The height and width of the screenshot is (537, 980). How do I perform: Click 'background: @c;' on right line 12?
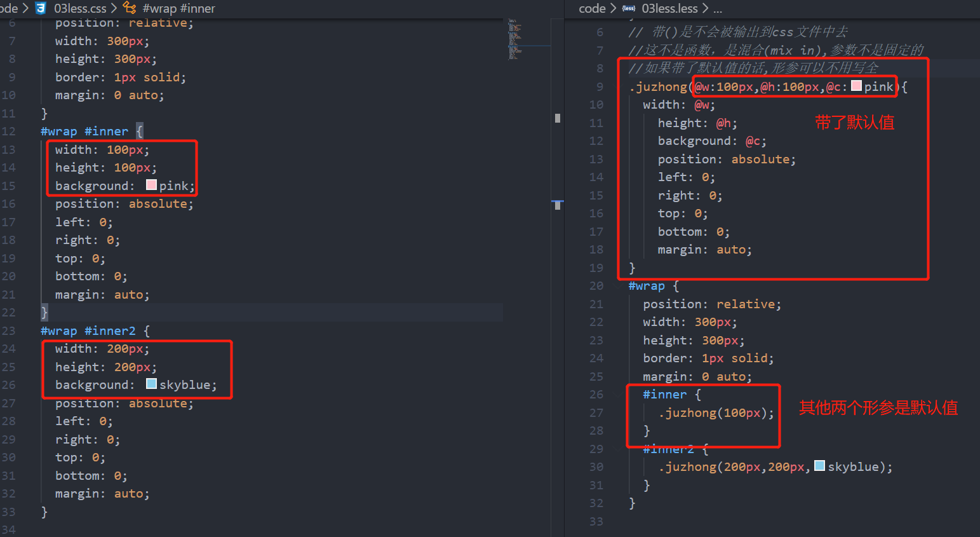click(712, 141)
